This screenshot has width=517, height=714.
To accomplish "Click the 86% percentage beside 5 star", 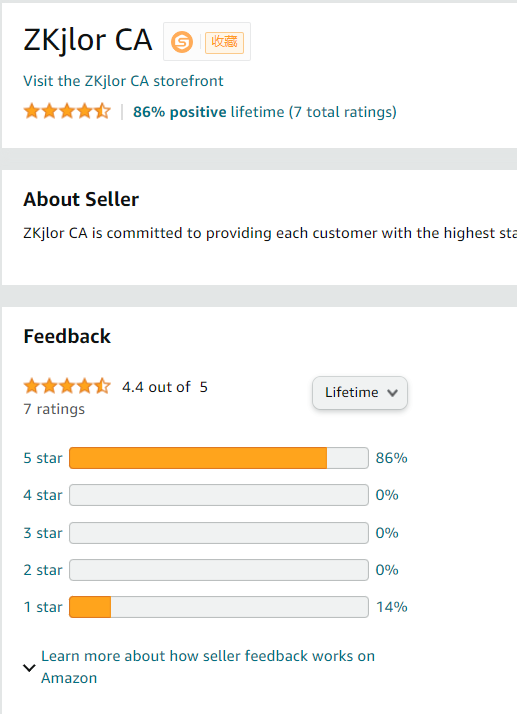I will [391, 458].
